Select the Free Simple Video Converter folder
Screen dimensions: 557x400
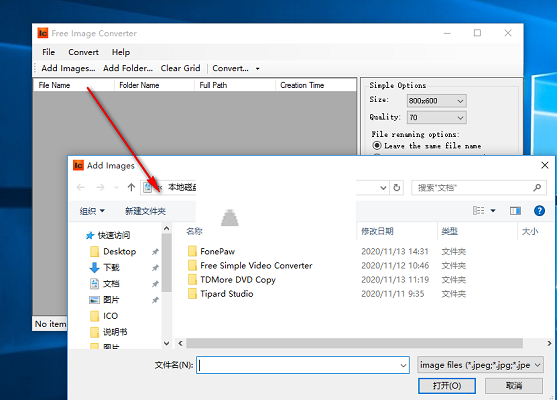click(256, 266)
